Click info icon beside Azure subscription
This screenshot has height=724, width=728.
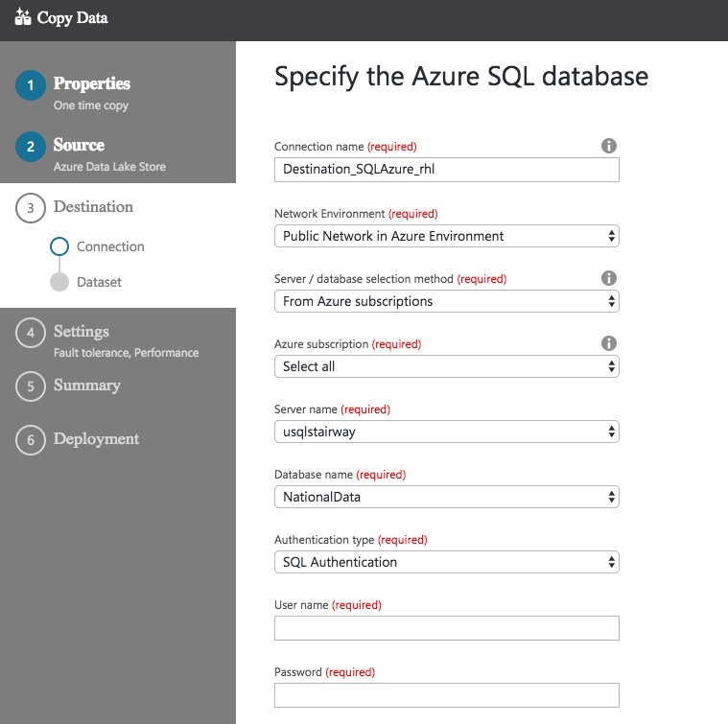(608, 343)
